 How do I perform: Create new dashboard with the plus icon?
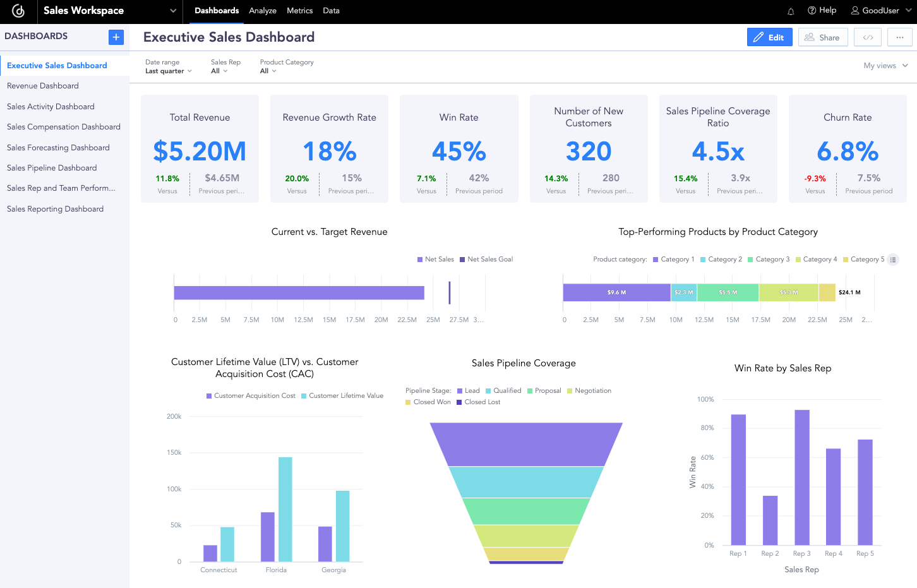pyautogui.click(x=116, y=37)
